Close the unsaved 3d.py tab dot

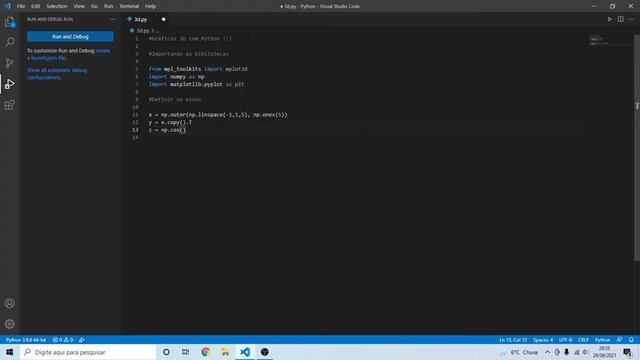point(163,19)
